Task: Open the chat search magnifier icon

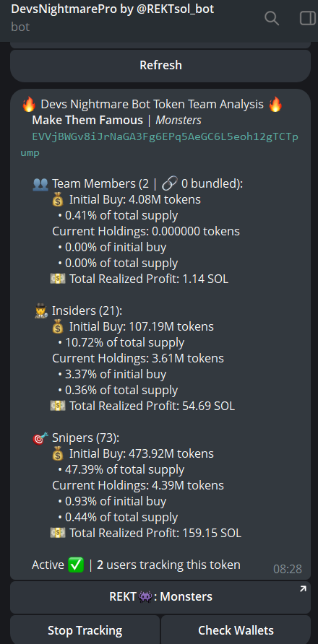Action: (x=272, y=19)
